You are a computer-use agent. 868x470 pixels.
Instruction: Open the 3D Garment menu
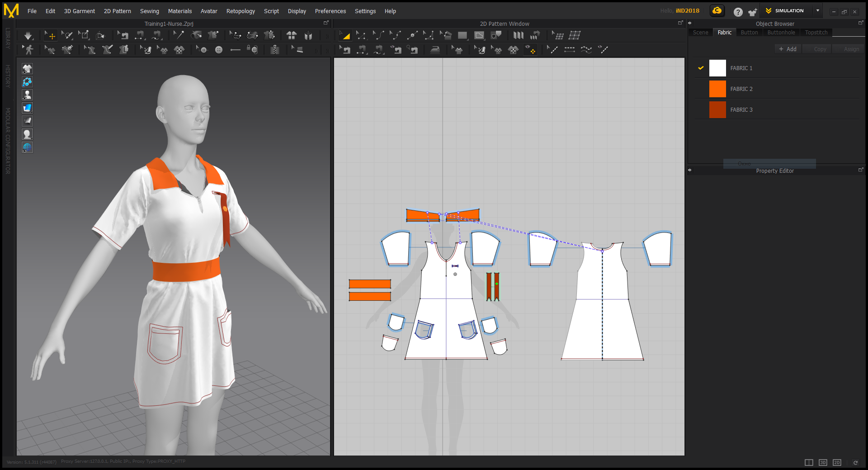(x=80, y=11)
